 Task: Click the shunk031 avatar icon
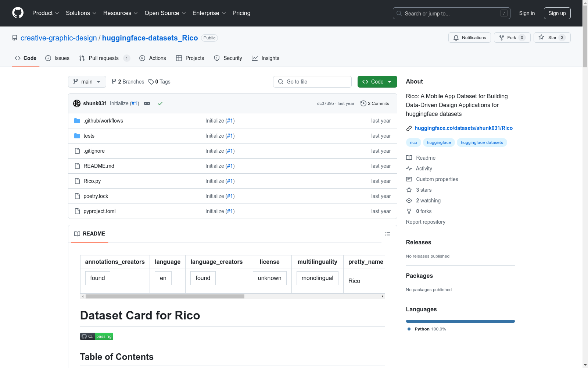click(x=77, y=103)
